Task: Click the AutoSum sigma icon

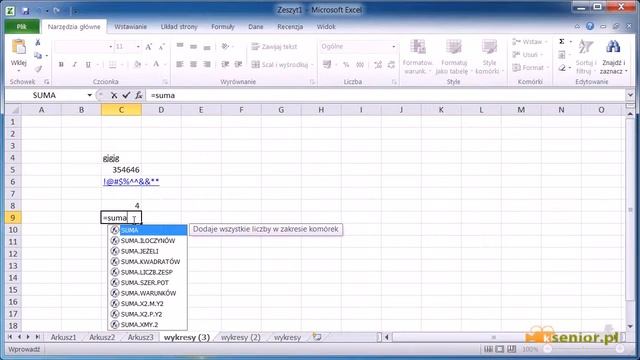Action: [x=562, y=42]
